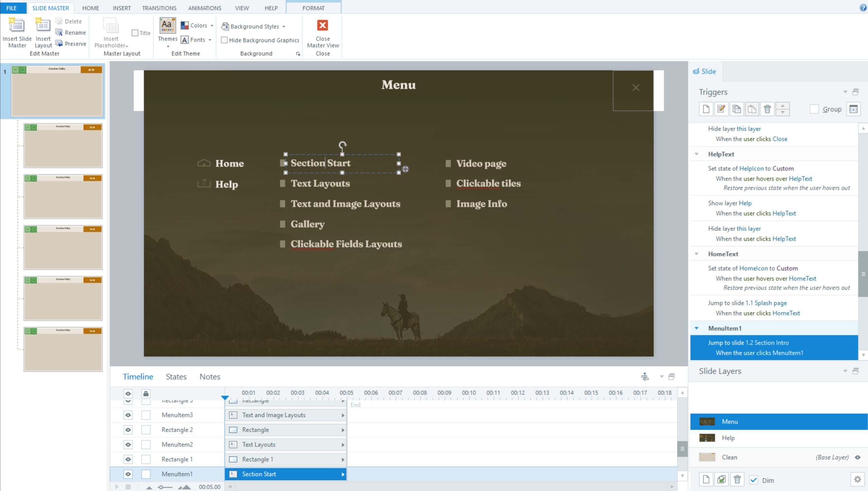Add new slide layer
The width and height of the screenshot is (868, 491).
[x=706, y=479]
